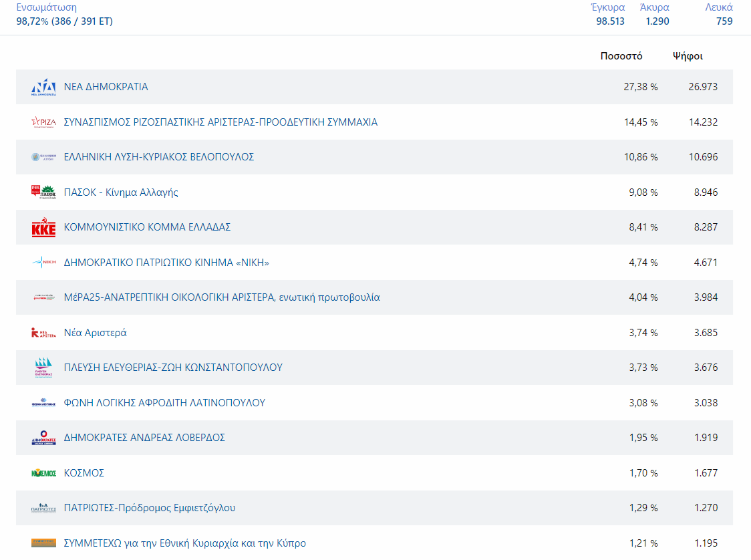Open ΠΑΤΡΙΩΤΕΣ-Πρόδρομος Εμφιετζόγλου link
This screenshot has height=560, width=751.
click(150, 508)
